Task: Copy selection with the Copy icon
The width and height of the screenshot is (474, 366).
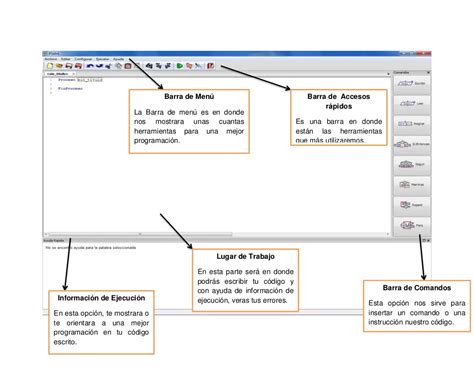Action: click(x=118, y=66)
